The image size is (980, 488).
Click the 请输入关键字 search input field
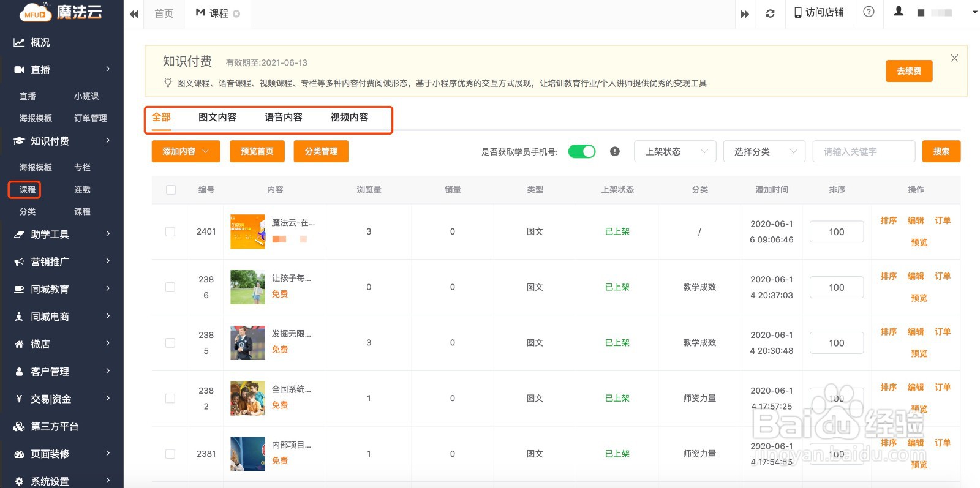pos(863,152)
